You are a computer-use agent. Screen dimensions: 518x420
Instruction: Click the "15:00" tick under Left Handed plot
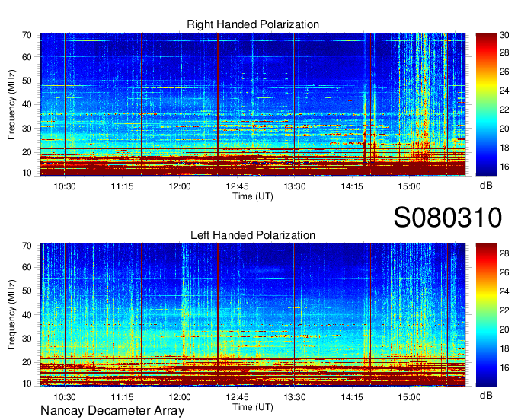point(409,397)
